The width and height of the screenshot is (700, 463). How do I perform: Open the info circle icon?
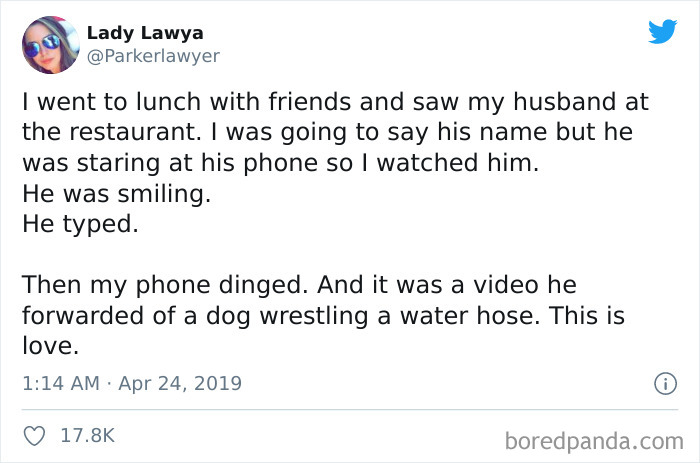[661, 383]
